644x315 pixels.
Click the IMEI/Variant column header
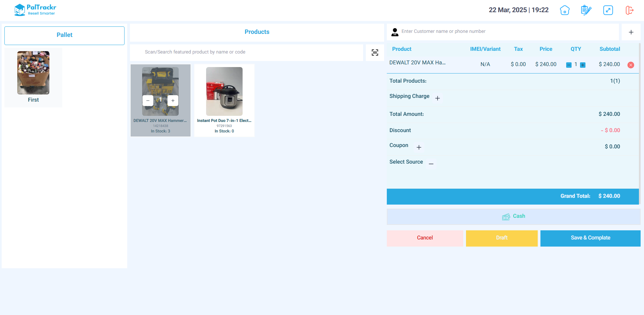[x=485, y=49]
